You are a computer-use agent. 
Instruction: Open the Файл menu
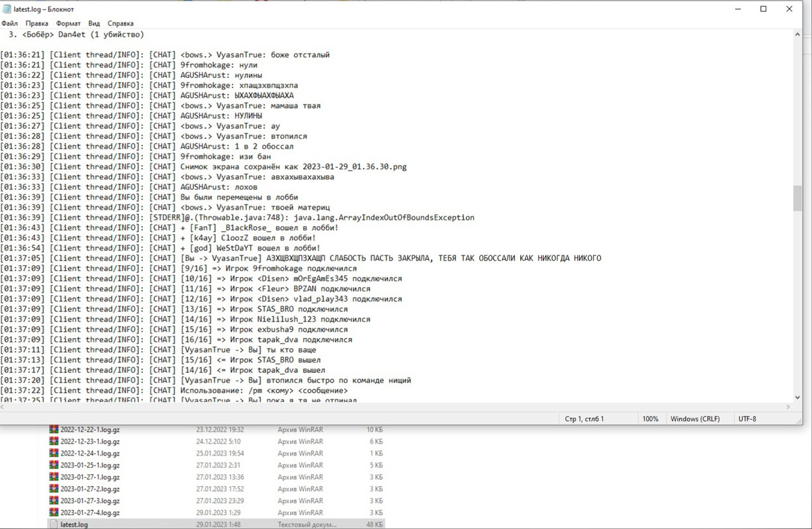(10, 23)
